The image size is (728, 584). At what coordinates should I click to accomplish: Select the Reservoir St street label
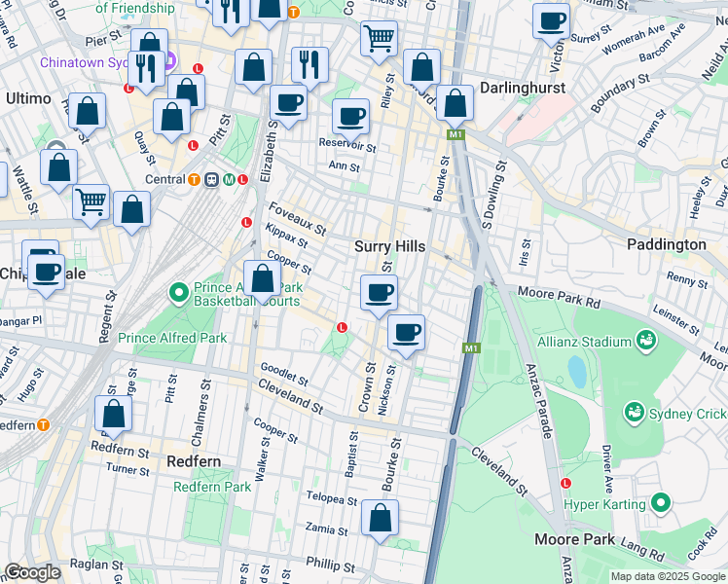pyautogui.click(x=347, y=145)
